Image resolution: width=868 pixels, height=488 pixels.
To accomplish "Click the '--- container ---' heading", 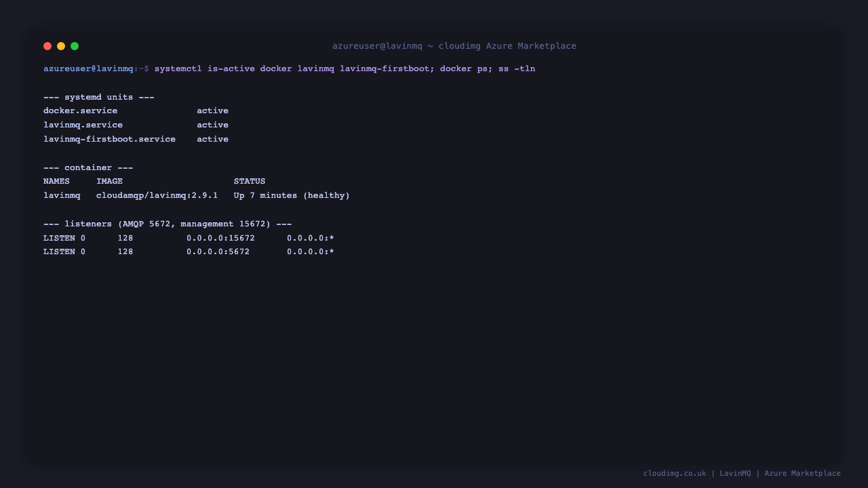I will pos(88,167).
